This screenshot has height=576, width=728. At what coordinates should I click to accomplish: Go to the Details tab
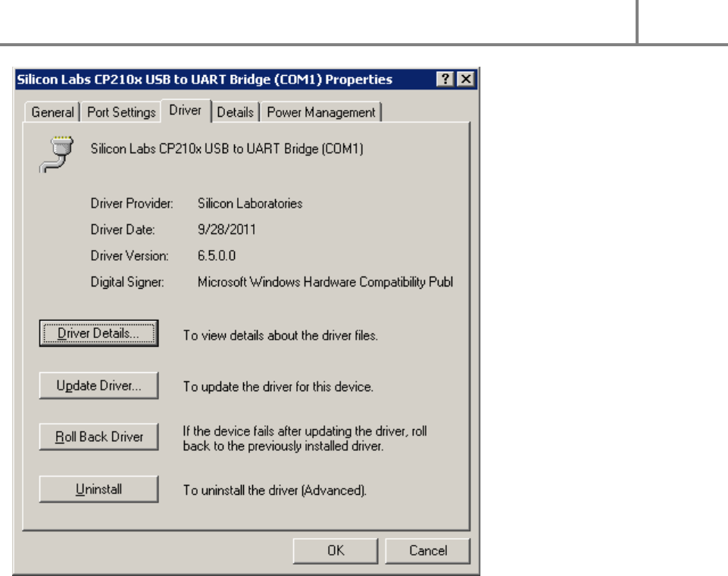pos(236,112)
